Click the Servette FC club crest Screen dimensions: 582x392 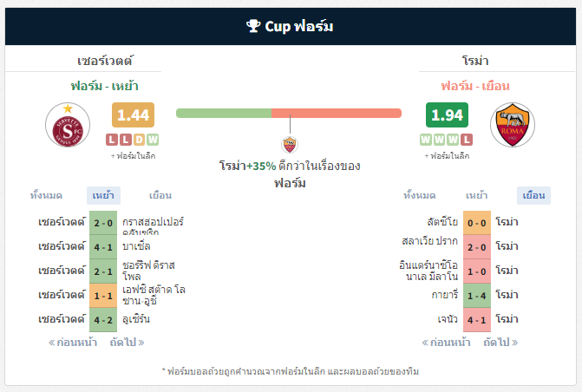coord(68,125)
